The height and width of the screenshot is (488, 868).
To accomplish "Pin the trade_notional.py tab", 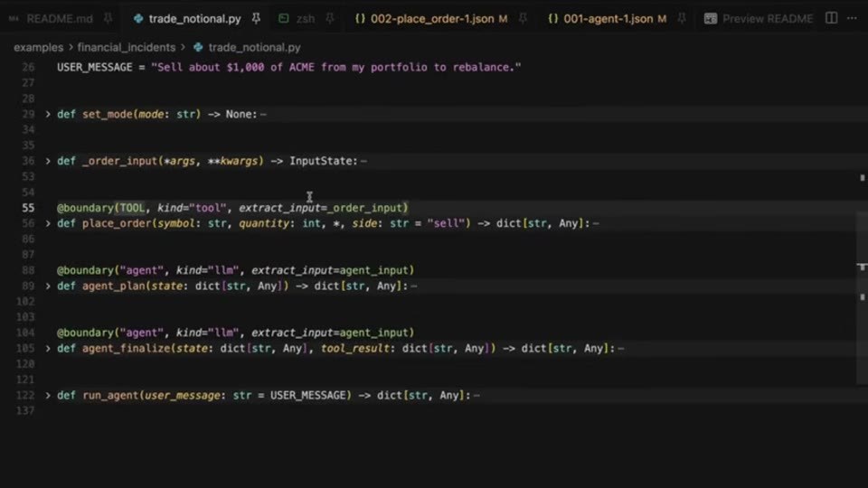I will coord(256,19).
